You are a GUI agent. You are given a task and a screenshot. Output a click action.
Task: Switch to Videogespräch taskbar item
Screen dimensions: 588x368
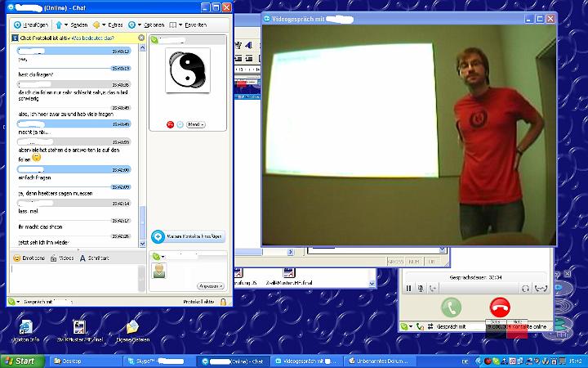click(x=305, y=361)
